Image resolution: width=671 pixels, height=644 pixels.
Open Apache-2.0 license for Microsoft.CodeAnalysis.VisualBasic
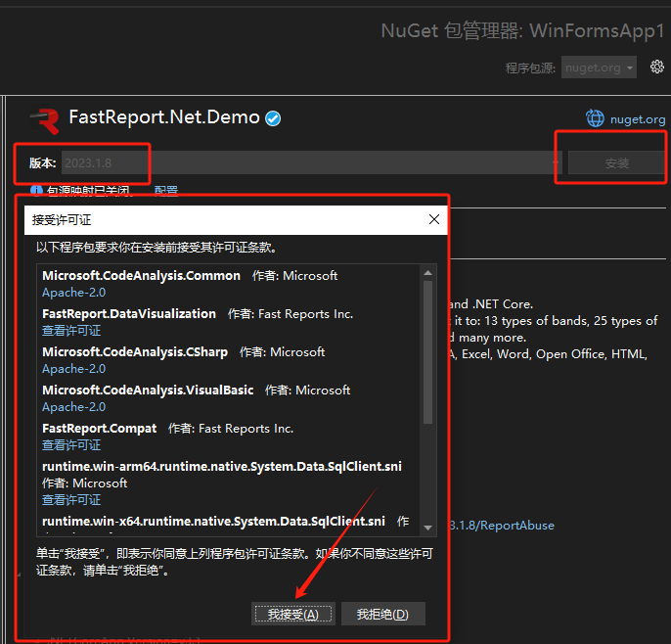click(x=73, y=407)
